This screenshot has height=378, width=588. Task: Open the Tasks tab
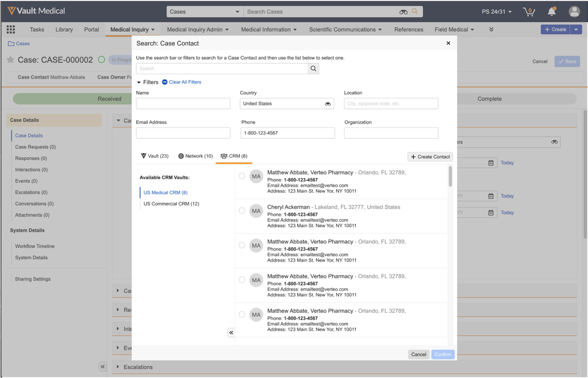pyautogui.click(x=37, y=29)
